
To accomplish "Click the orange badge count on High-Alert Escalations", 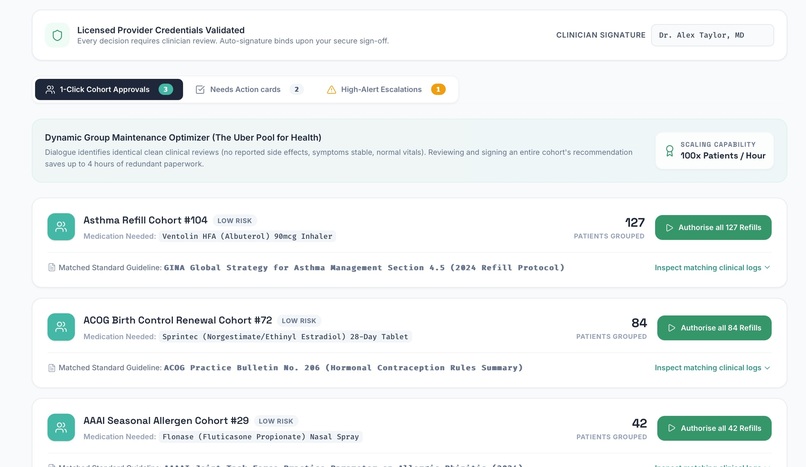I will click(x=438, y=89).
